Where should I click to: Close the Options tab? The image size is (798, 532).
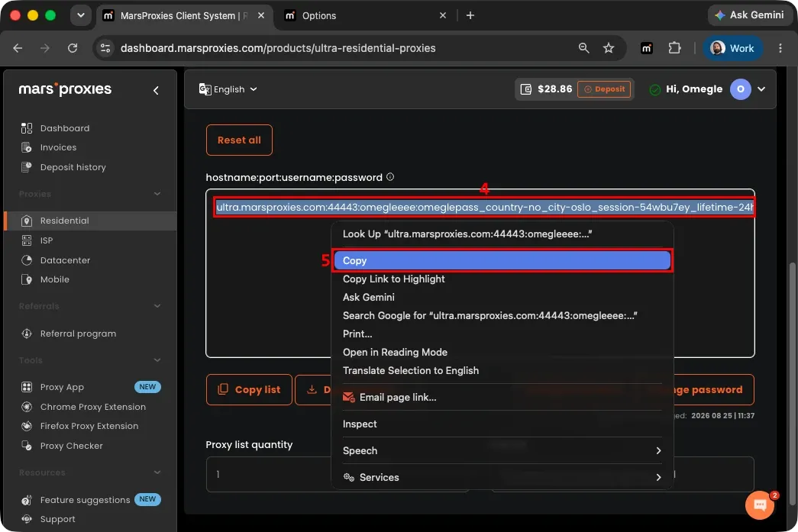coord(443,16)
